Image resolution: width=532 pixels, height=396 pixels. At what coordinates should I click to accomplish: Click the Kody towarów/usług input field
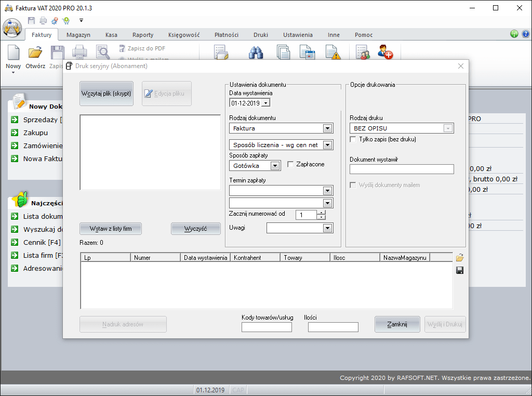click(x=267, y=327)
